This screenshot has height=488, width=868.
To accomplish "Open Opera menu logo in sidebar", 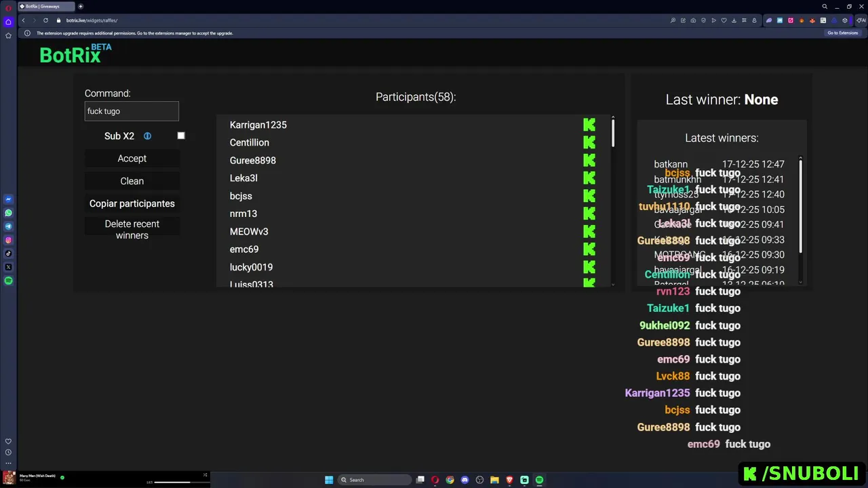I will click(8, 8).
